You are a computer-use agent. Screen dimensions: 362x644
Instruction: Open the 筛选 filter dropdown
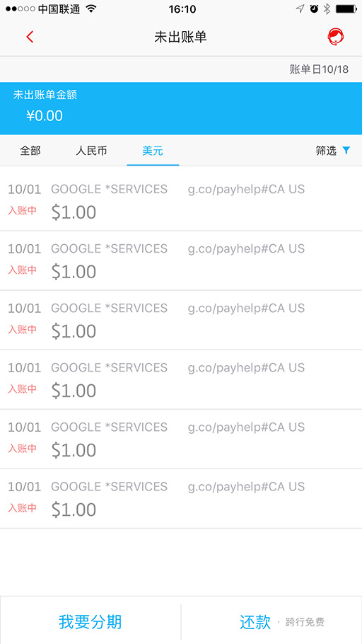click(333, 151)
